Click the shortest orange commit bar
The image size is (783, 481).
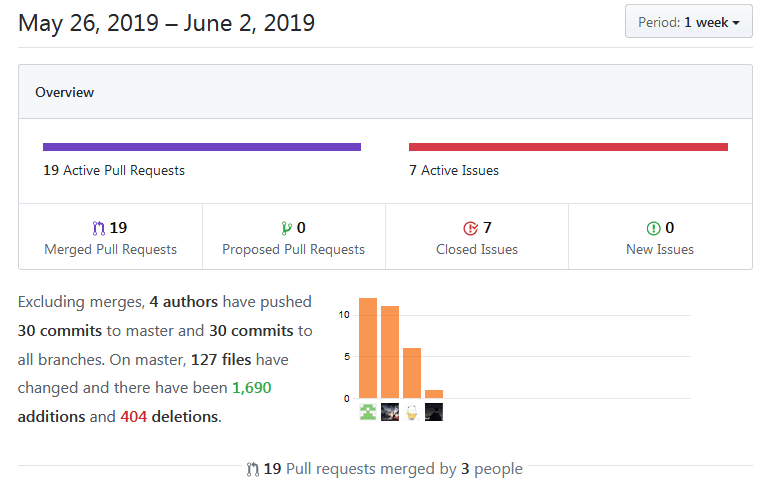click(x=434, y=393)
